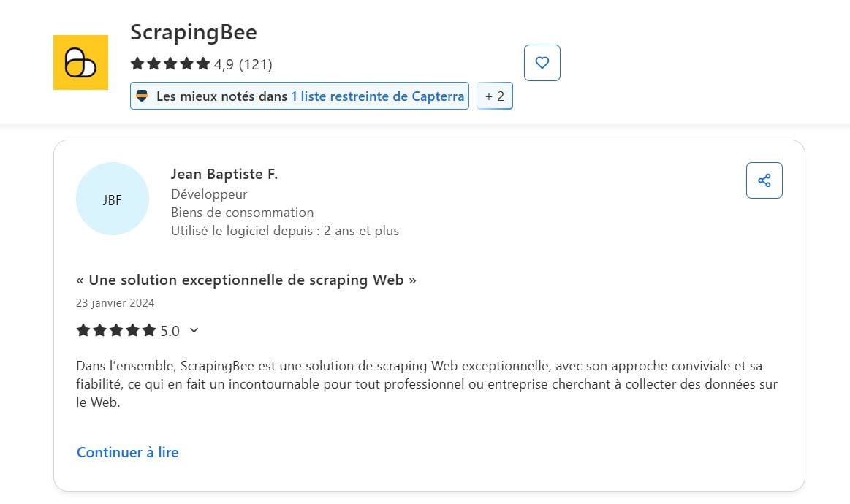Click 'Continuer à lire' to read more
This screenshot has width=850, height=504.
tap(127, 452)
